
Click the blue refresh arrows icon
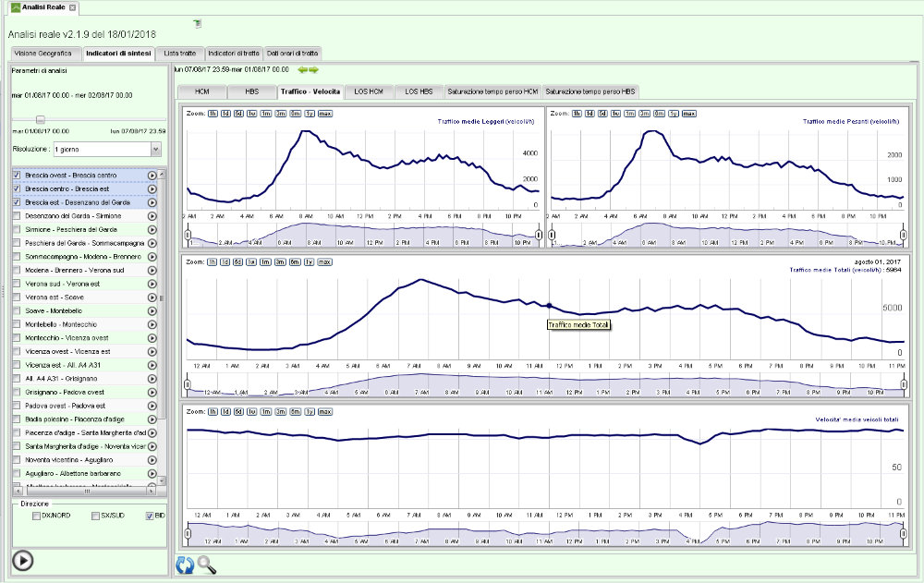185,565
